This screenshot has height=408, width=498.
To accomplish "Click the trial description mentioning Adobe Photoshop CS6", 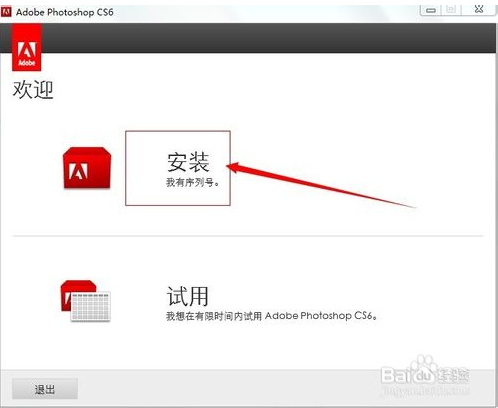I will (x=272, y=316).
